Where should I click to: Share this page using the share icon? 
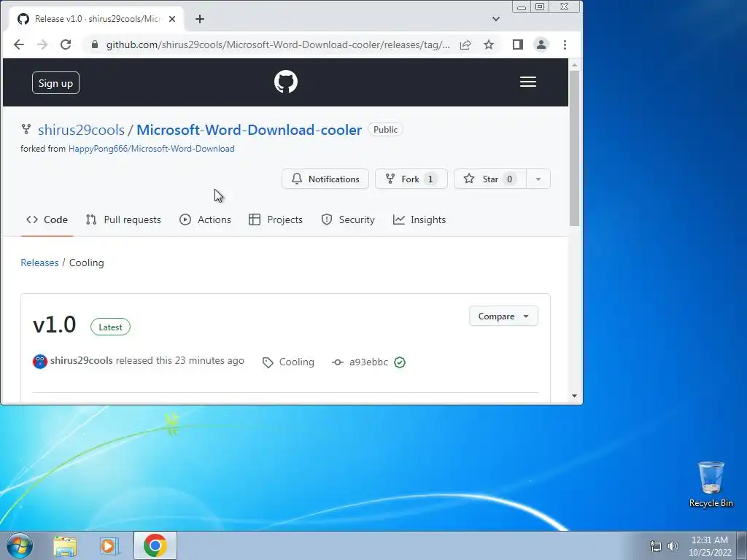click(x=465, y=44)
